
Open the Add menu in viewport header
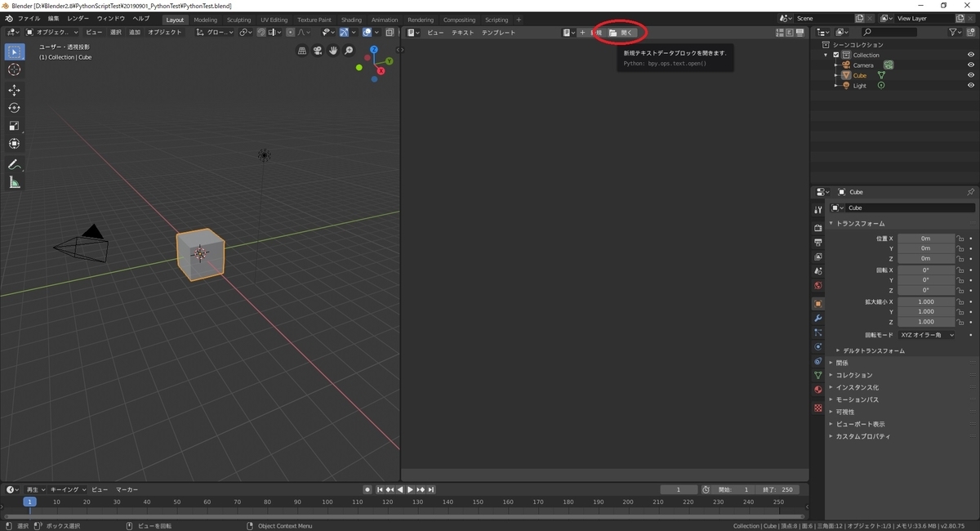point(134,33)
